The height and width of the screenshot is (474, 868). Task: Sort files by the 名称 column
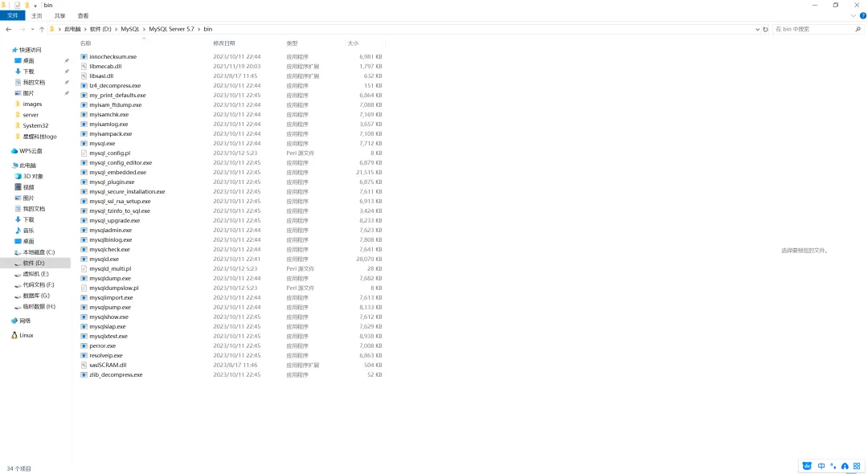pos(85,43)
